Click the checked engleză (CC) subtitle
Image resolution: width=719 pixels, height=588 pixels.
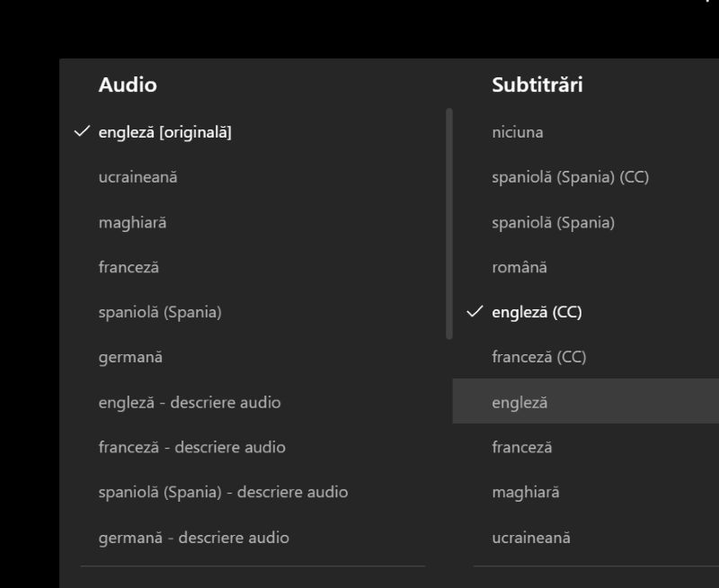pyautogui.click(x=537, y=312)
